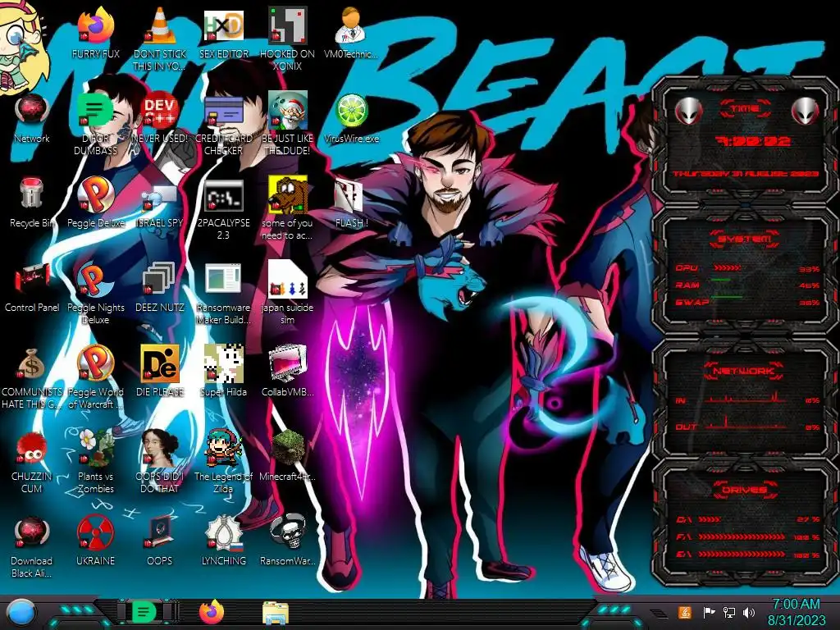Click the orange Java tray icon
The width and height of the screenshot is (840, 630).
(684, 612)
